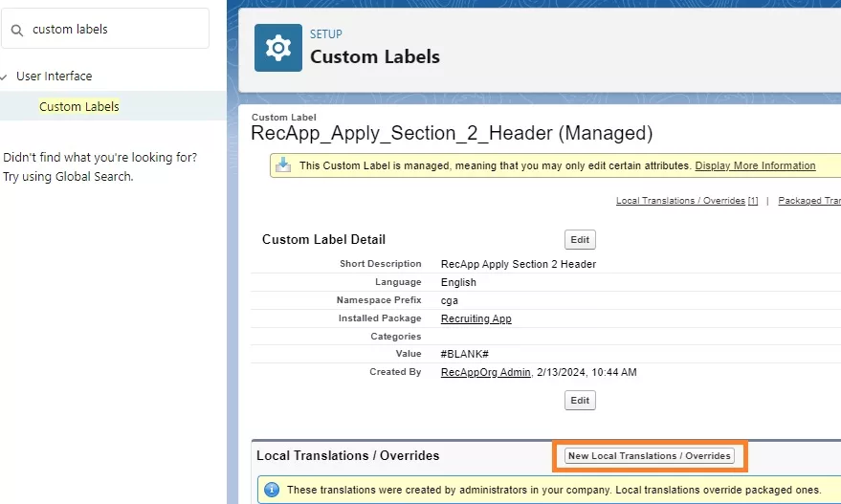Focus the Quick Find search field

[x=115, y=30]
